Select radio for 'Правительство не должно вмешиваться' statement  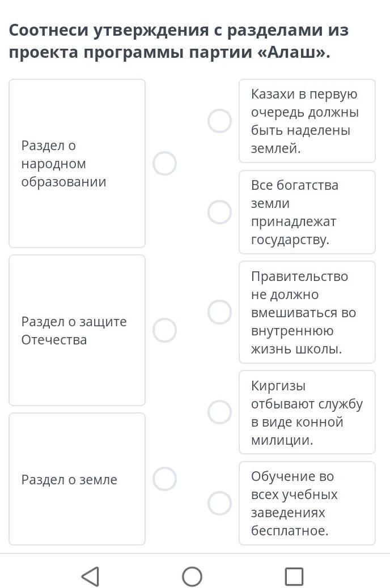[x=219, y=312]
